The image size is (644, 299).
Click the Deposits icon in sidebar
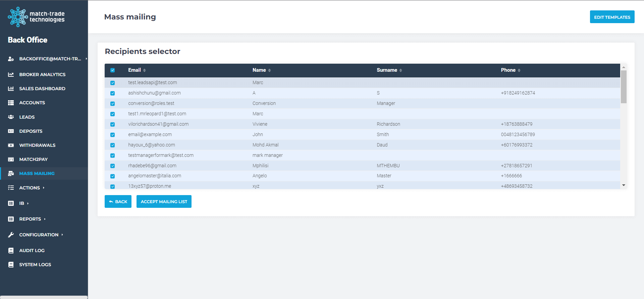coord(11,131)
